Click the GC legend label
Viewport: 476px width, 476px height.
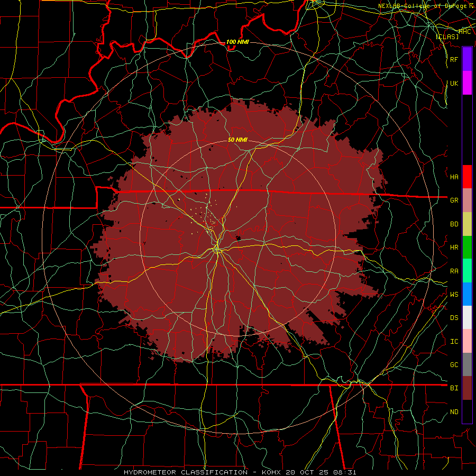point(454,364)
